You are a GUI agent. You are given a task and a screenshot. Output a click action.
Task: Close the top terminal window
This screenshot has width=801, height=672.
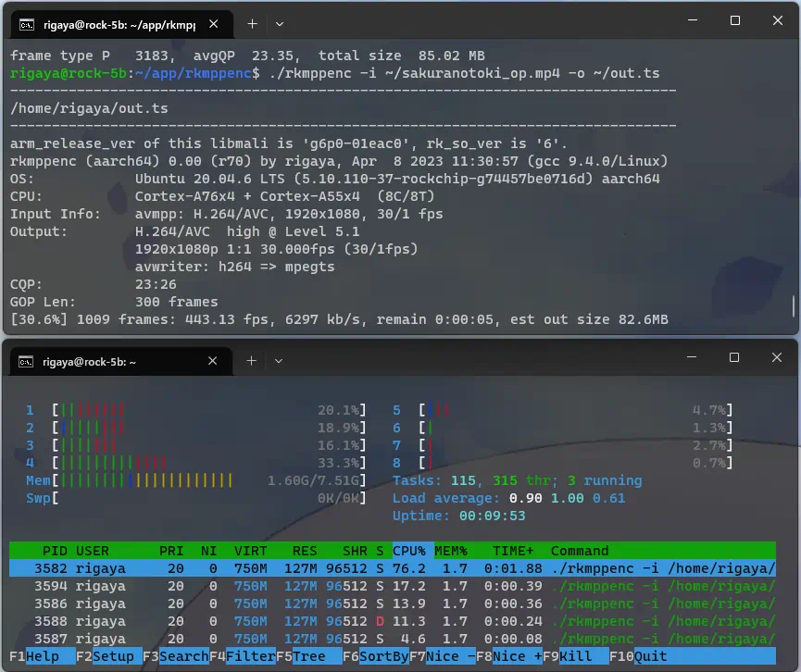(778, 20)
